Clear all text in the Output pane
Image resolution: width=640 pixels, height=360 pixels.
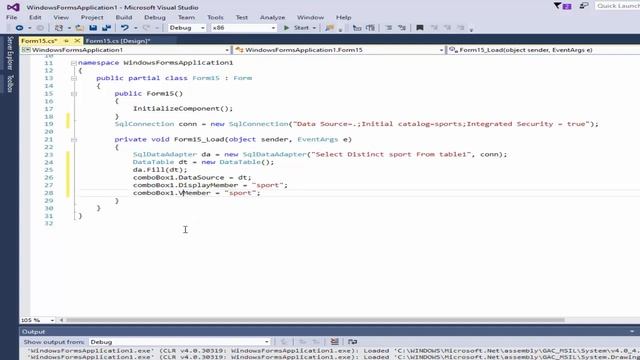tap(334, 342)
